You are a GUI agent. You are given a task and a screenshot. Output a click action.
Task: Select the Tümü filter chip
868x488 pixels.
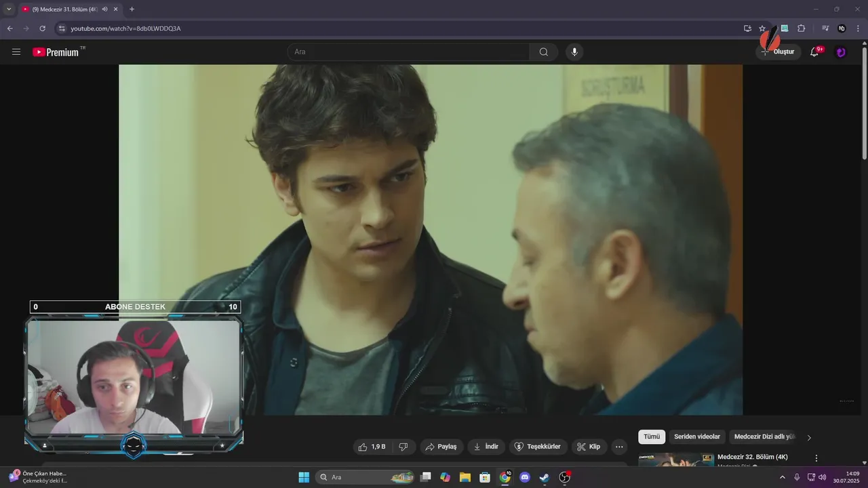click(x=652, y=437)
